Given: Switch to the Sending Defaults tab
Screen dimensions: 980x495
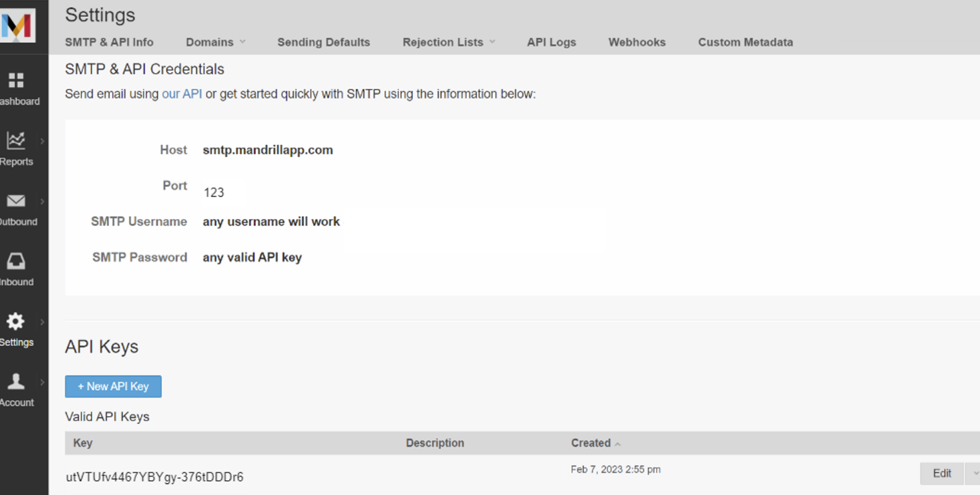Looking at the screenshot, I should [323, 41].
